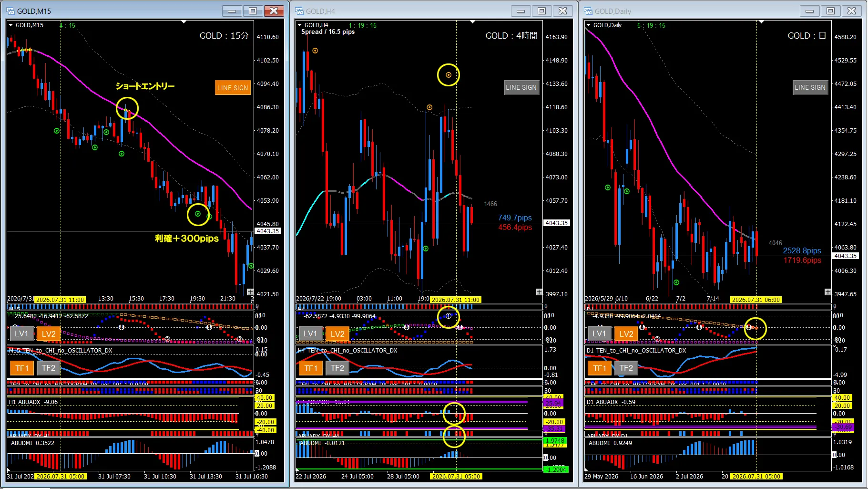The height and width of the screenshot is (489, 868).
Task: Click TF2 button in the M15 window
Action: click(49, 368)
